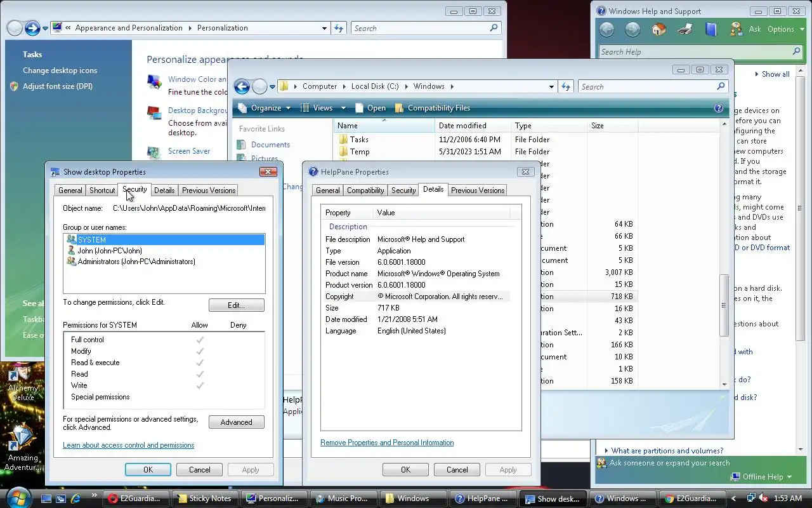
Task: Switch to General tab in Show desktop Properties
Action: pos(70,190)
